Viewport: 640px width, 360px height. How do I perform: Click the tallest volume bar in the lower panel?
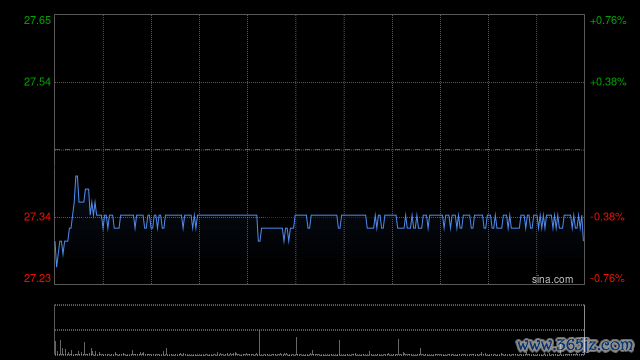click(x=259, y=342)
